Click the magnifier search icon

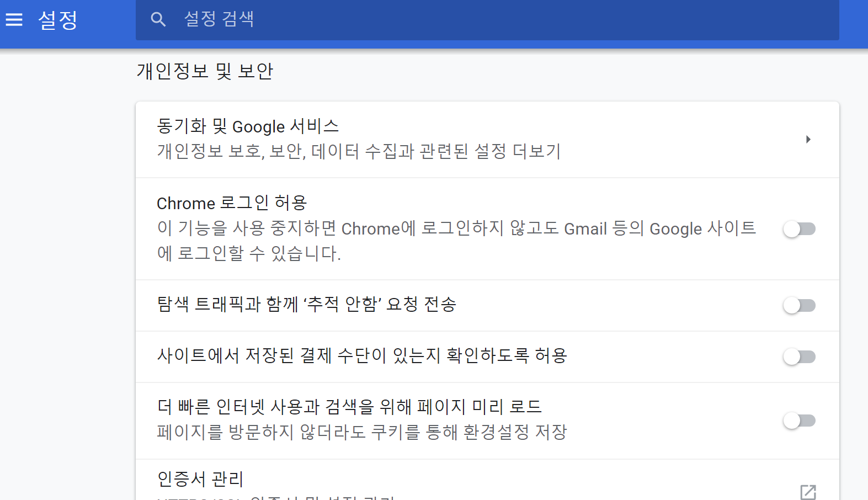point(158,20)
